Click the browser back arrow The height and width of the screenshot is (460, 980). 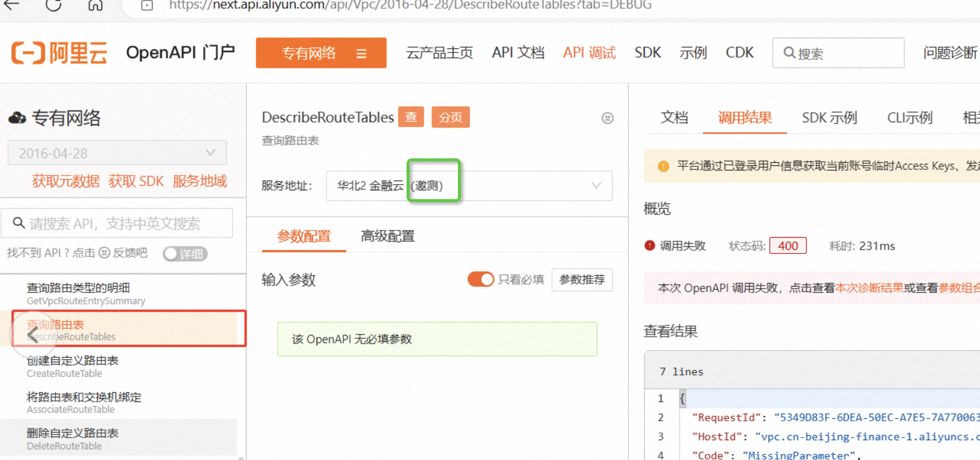point(11,5)
